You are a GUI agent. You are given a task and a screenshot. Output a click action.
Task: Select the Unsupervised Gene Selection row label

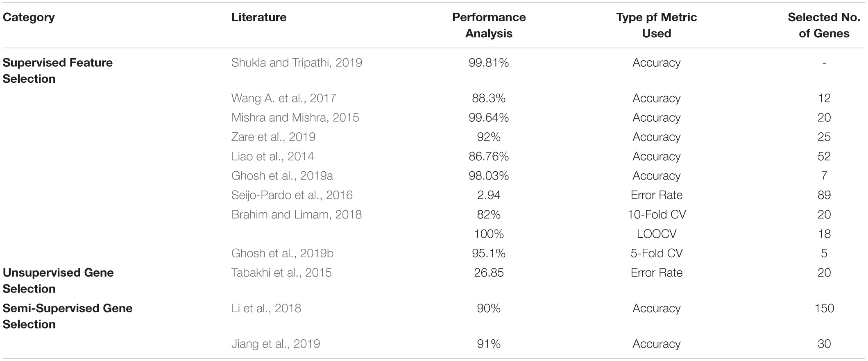click(58, 281)
